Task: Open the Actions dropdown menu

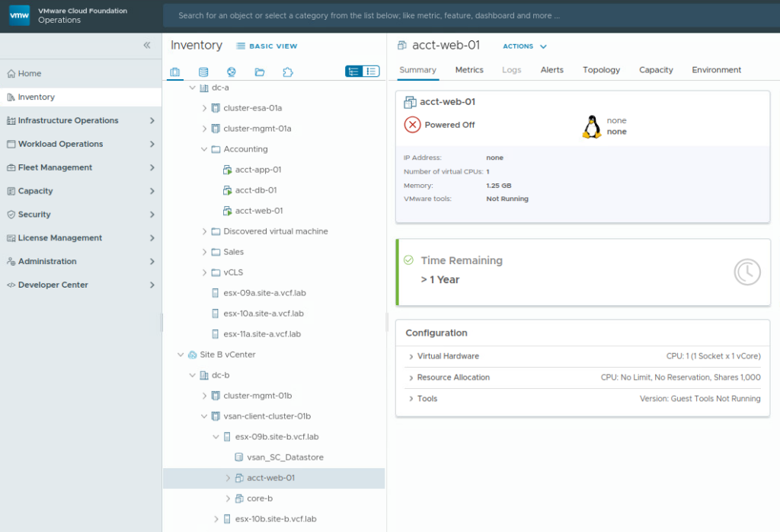Action: tap(525, 46)
